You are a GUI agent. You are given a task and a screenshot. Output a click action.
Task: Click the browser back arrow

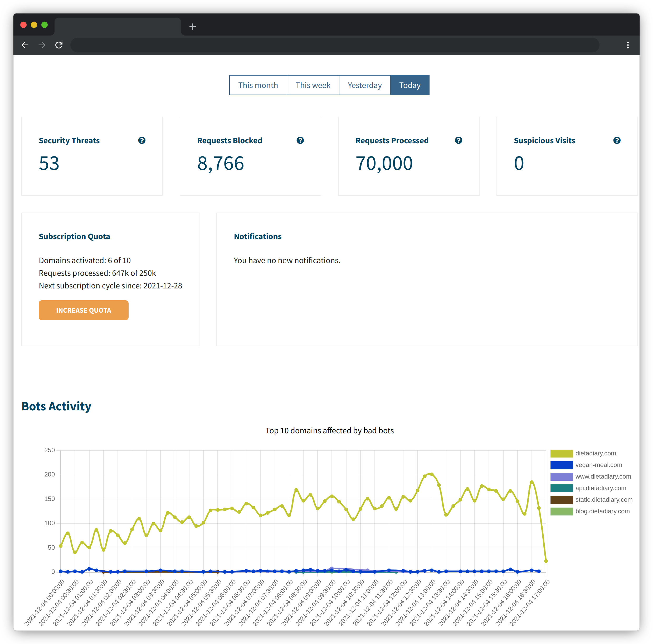click(25, 45)
